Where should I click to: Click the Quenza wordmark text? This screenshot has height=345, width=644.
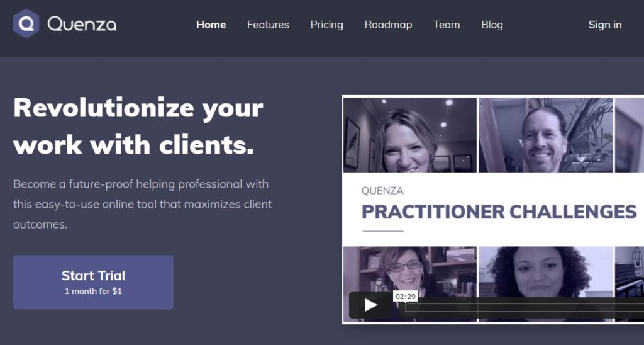(x=82, y=24)
